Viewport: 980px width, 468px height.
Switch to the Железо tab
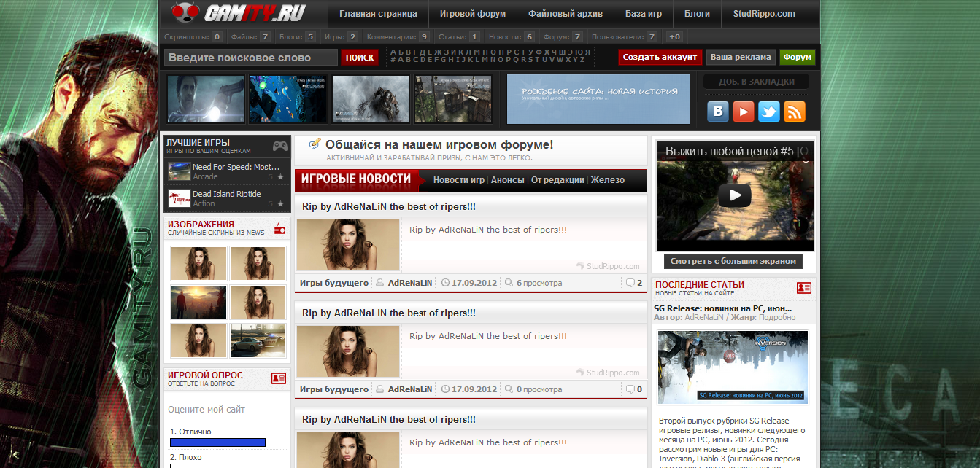pos(608,180)
